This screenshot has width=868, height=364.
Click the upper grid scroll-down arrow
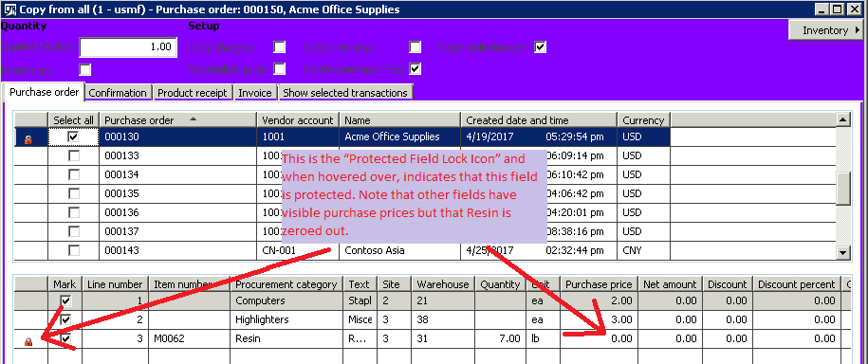point(842,252)
